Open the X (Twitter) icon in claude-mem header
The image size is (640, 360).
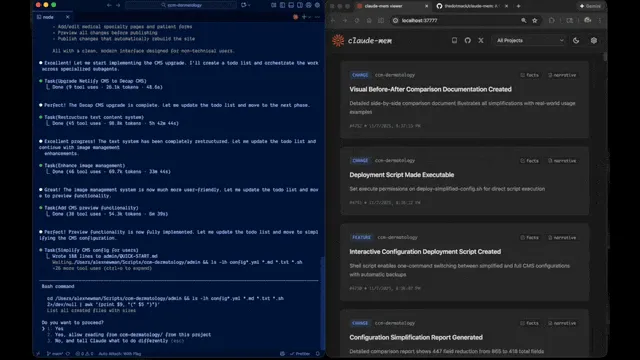point(481,40)
